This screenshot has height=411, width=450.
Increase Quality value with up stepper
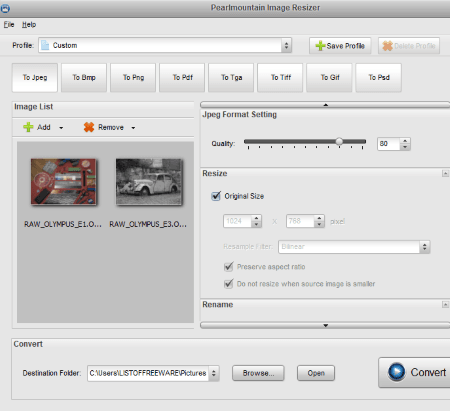tap(405, 141)
